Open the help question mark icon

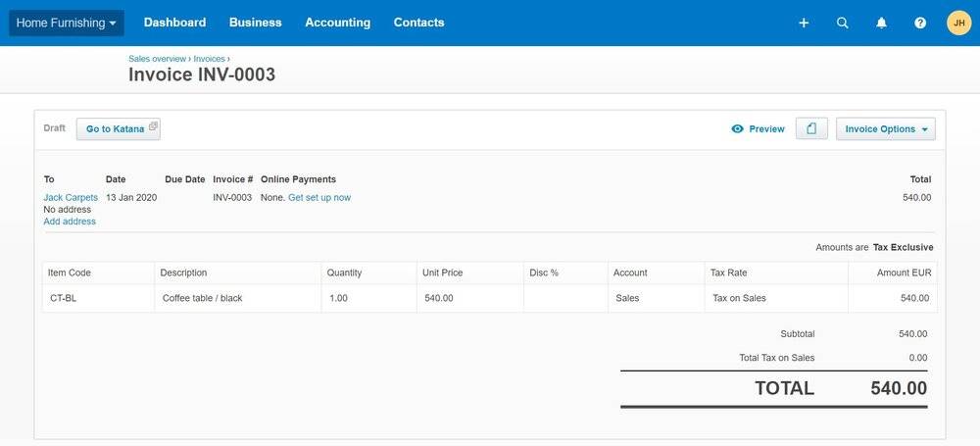pos(920,23)
